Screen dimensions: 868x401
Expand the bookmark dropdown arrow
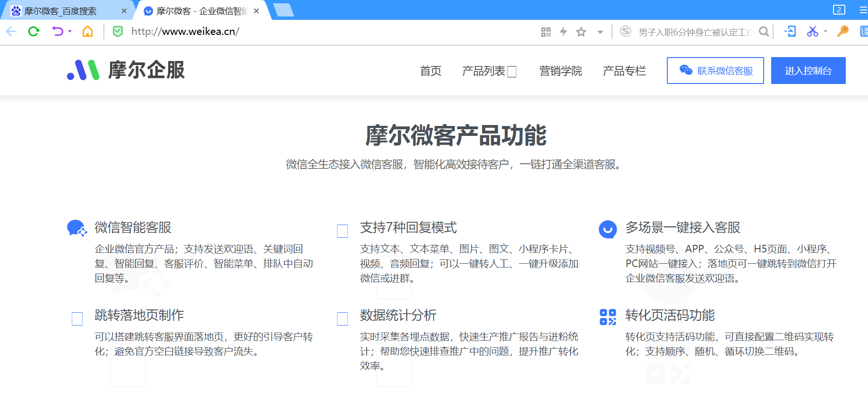[600, 32]
